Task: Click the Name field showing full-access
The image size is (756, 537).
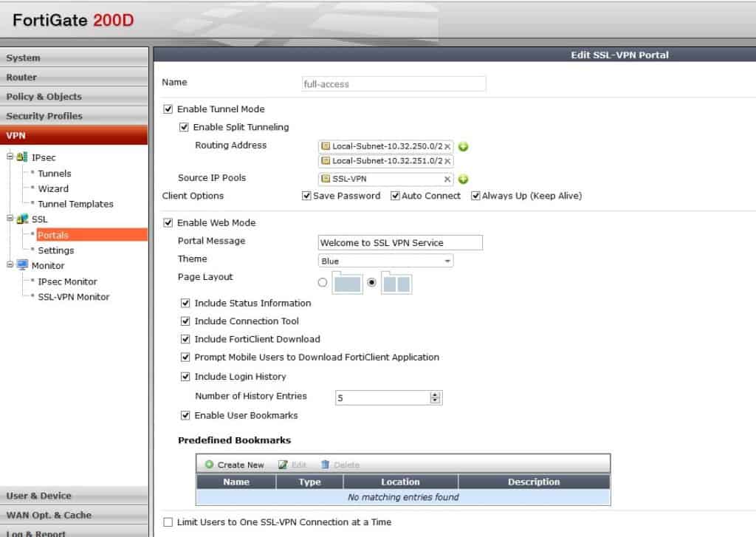Action: point(394,84)
